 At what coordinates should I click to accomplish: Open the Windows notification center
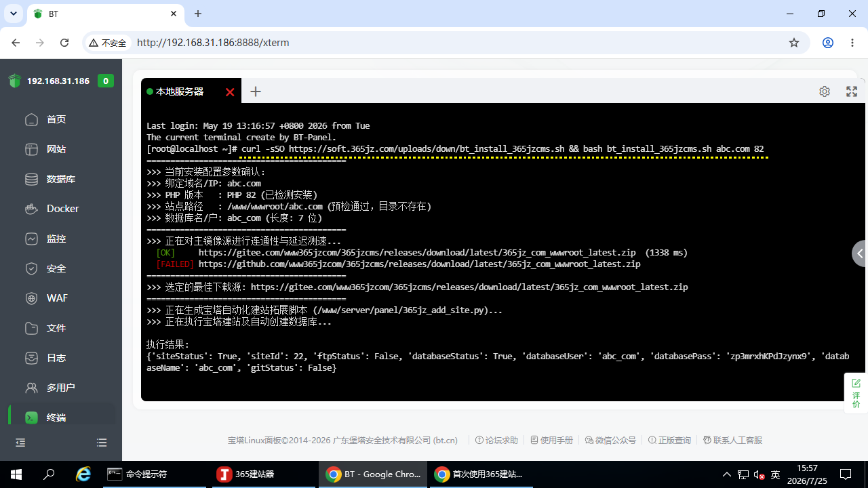[x=846, y=474]
